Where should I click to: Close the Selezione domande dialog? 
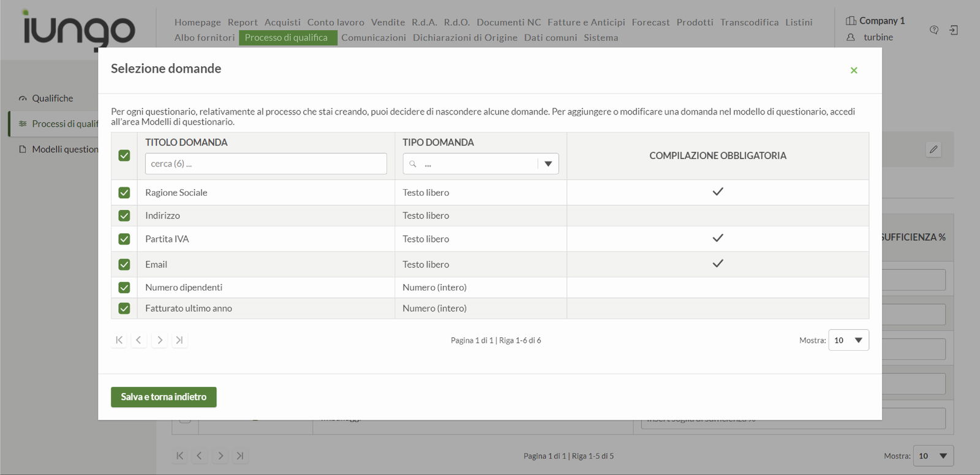coord(854,70)
